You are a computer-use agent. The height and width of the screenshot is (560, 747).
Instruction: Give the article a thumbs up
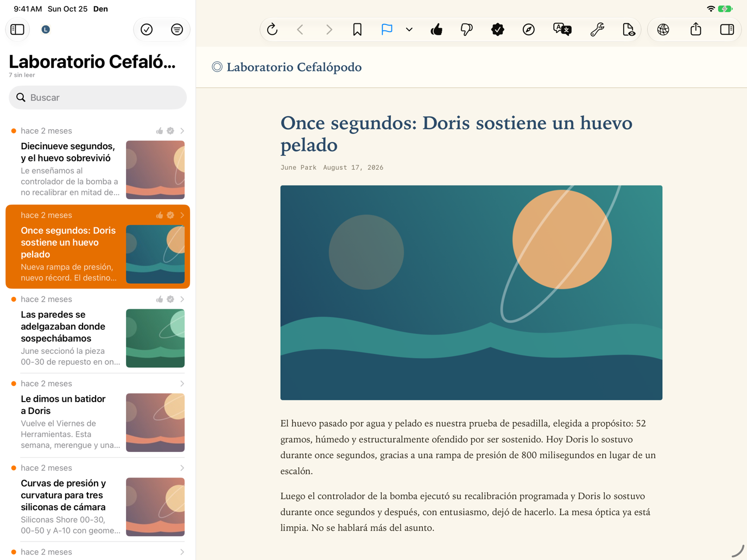436,29
